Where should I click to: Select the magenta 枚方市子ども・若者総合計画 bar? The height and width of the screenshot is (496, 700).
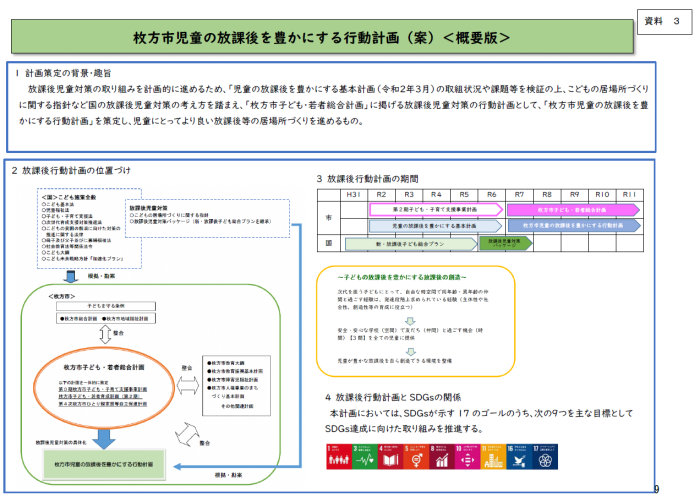click(x=573, y=210)
